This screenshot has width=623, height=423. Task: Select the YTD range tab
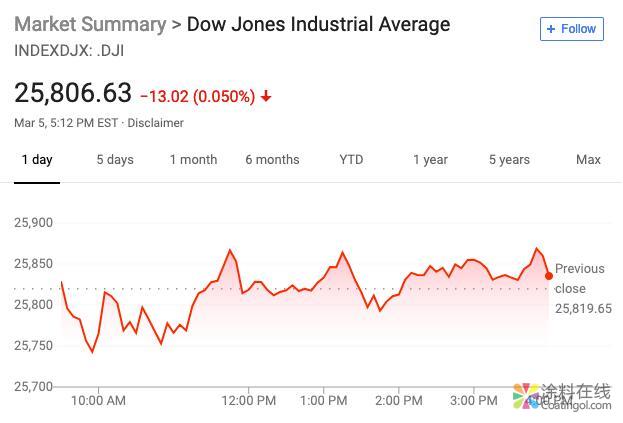point(351,160)
